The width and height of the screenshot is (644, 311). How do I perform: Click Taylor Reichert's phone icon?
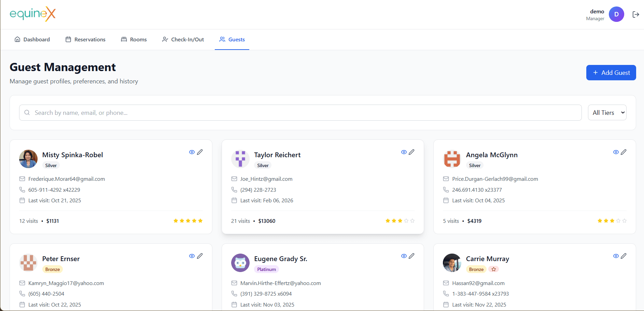pyautogui.click(x=234, y=190)
